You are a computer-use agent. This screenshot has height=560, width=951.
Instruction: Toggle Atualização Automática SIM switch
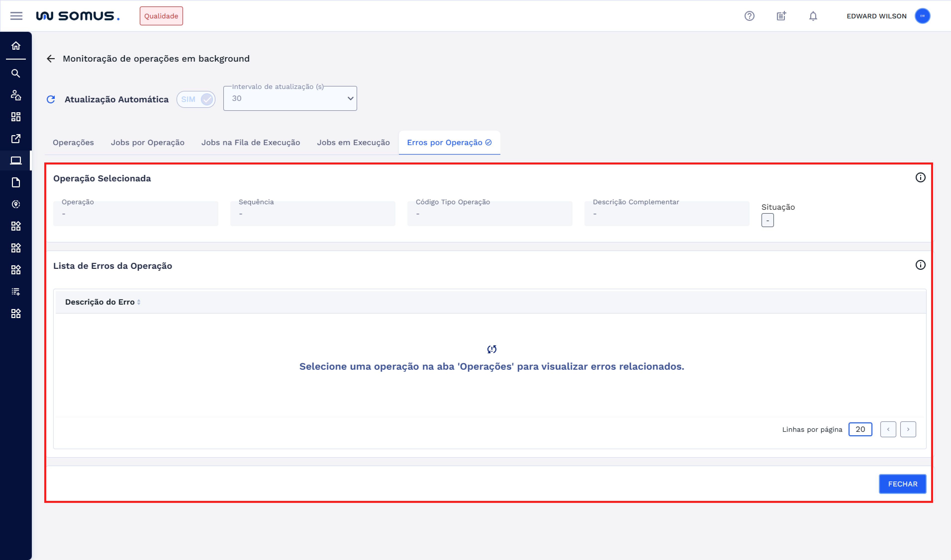click(196, 99)
